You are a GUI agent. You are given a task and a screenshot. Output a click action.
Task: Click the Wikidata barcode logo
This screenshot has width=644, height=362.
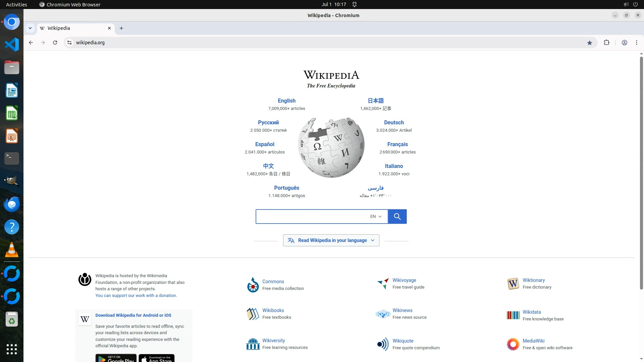click(x=513, y=315)
